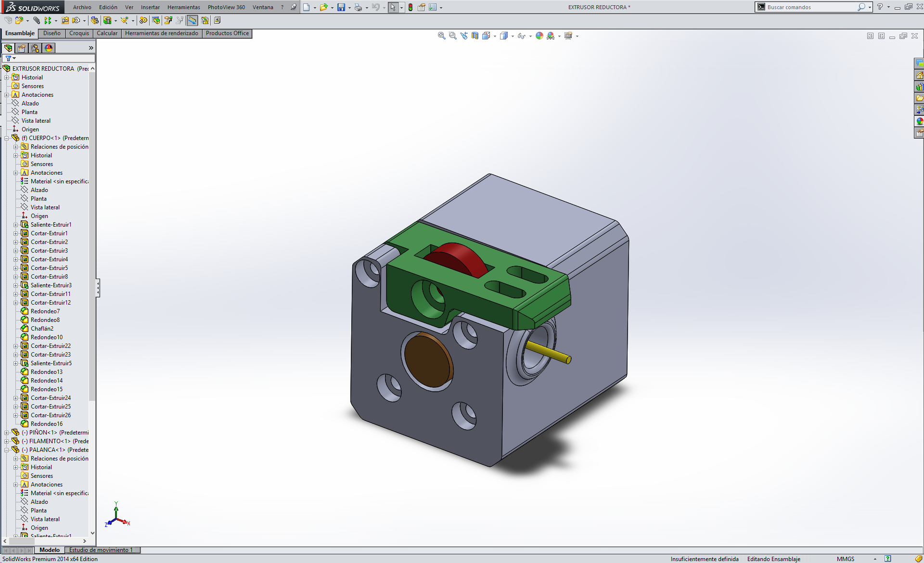Open the Hide/Show Items dropdown arrow
Image resolution: width=924 pixels, height=563 pixels.
[x=530, y=36]
